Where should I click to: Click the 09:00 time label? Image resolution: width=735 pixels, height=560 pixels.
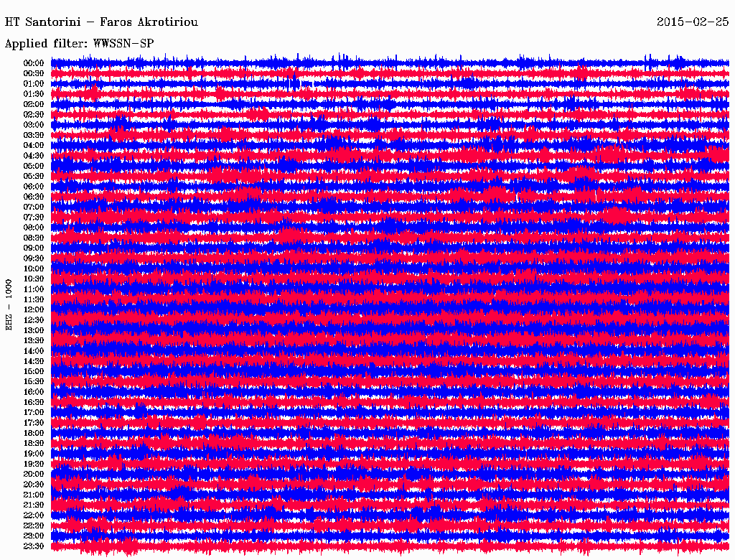coord(34,248)
